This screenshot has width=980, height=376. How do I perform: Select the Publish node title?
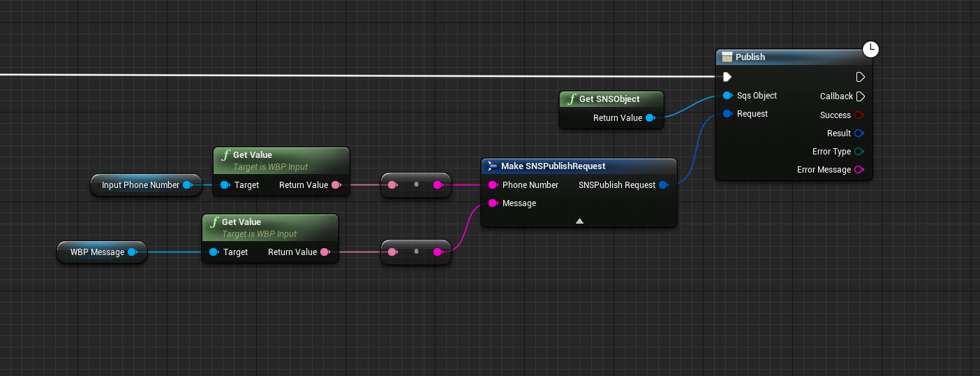pyautogui.click(x=750, y=57)
